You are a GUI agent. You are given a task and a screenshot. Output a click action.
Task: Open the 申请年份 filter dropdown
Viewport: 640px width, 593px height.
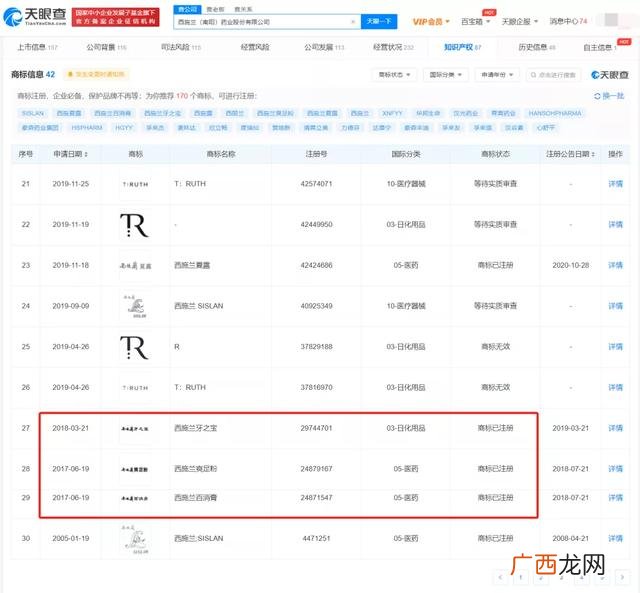click(x=497, y=75)
